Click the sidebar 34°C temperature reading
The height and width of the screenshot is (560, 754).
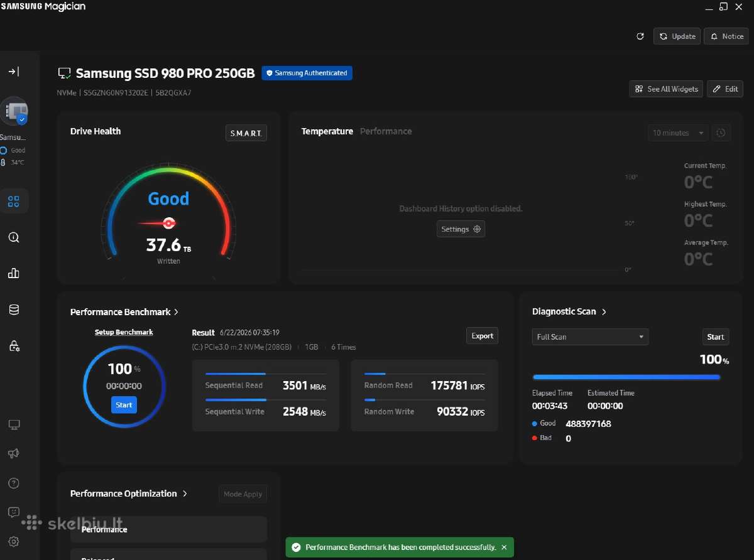tap(17, 163)
